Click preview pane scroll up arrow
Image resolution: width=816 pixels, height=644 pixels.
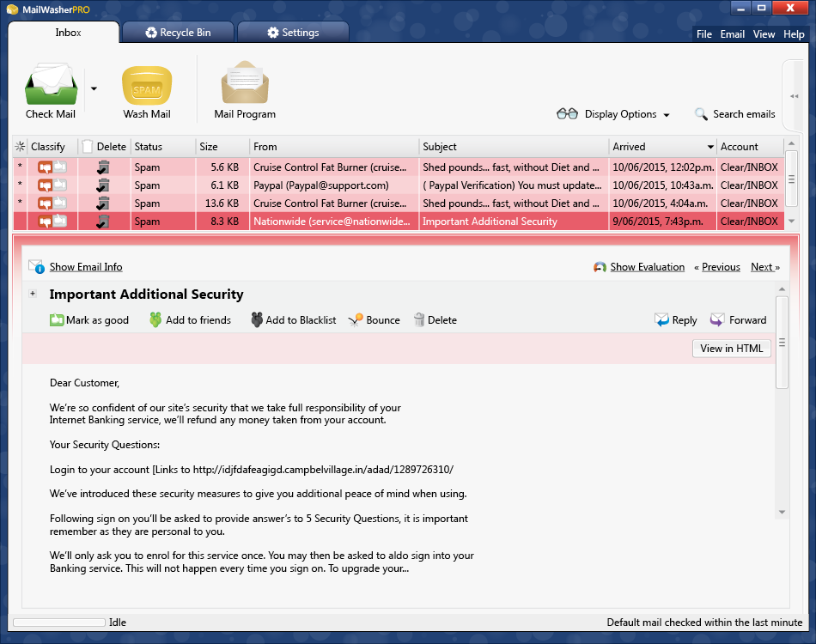point(782,289)
